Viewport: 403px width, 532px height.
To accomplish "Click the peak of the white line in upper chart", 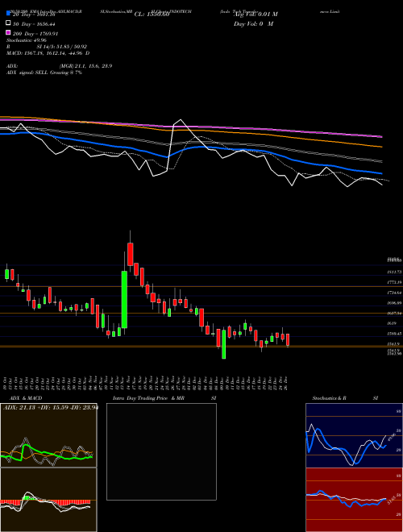I will (x=181, y=119).
